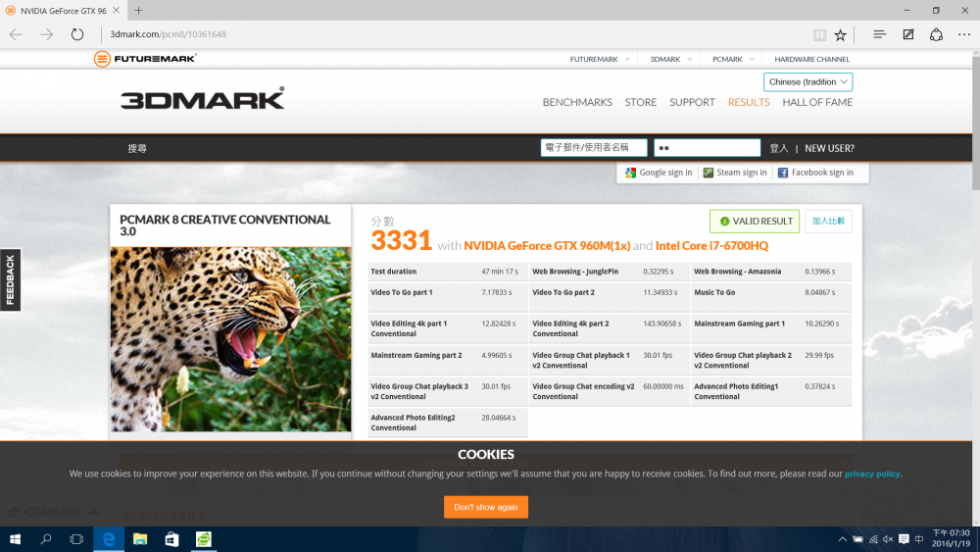Click the 搜尋 search link
Image resolution: width=980 pixels, height=552 pixels.
[137, 148]
